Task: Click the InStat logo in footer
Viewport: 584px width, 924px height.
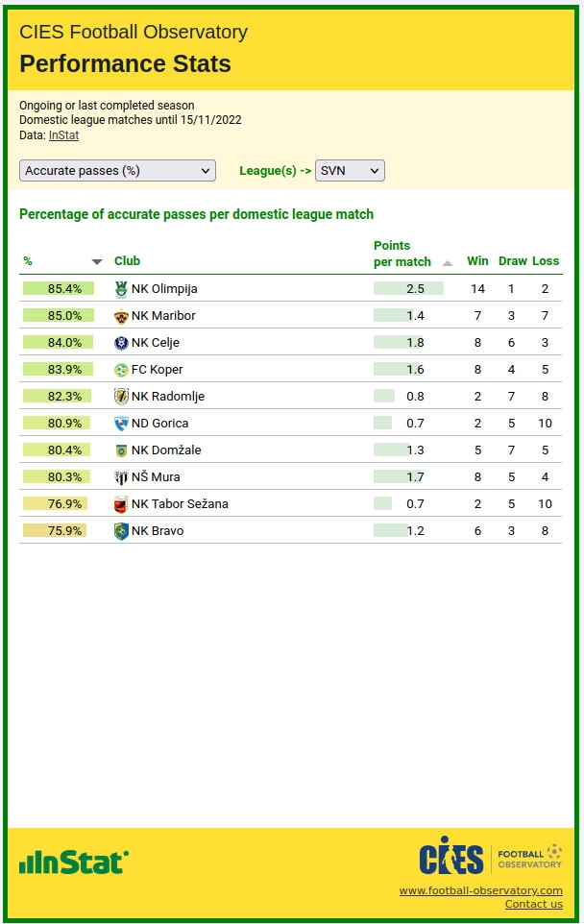Action: (x=74, y=862)
